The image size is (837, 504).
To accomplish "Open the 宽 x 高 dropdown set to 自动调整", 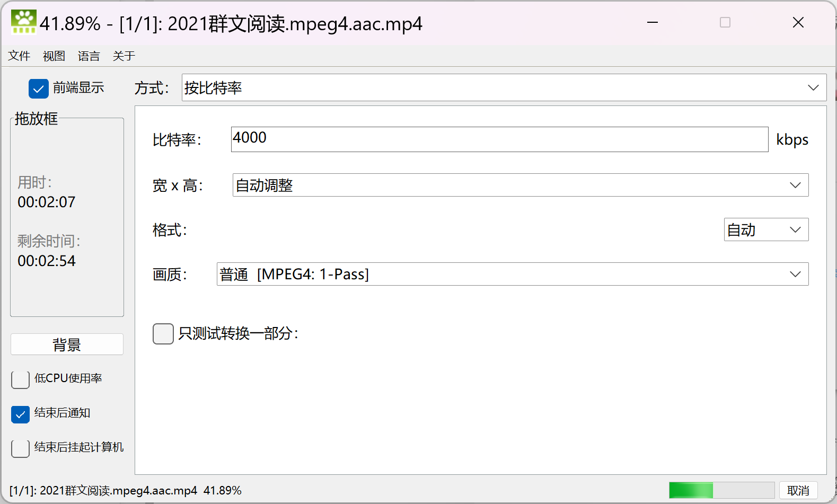I will 520,185.
